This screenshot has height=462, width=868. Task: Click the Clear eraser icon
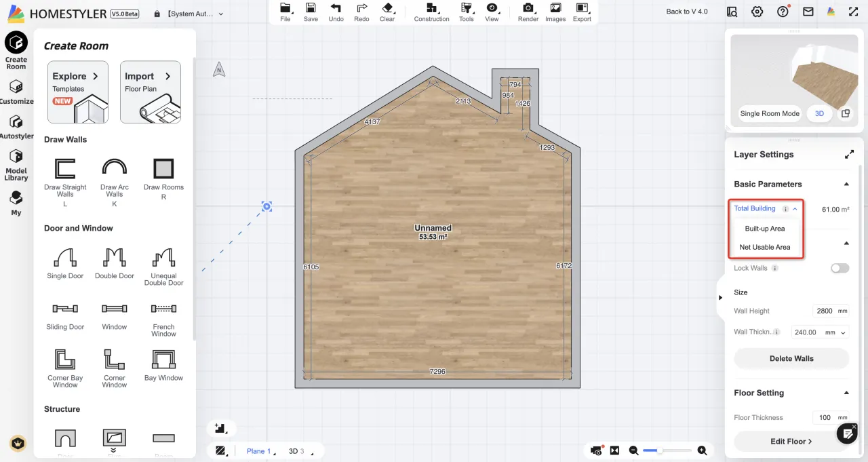click(x=387, y=12)
